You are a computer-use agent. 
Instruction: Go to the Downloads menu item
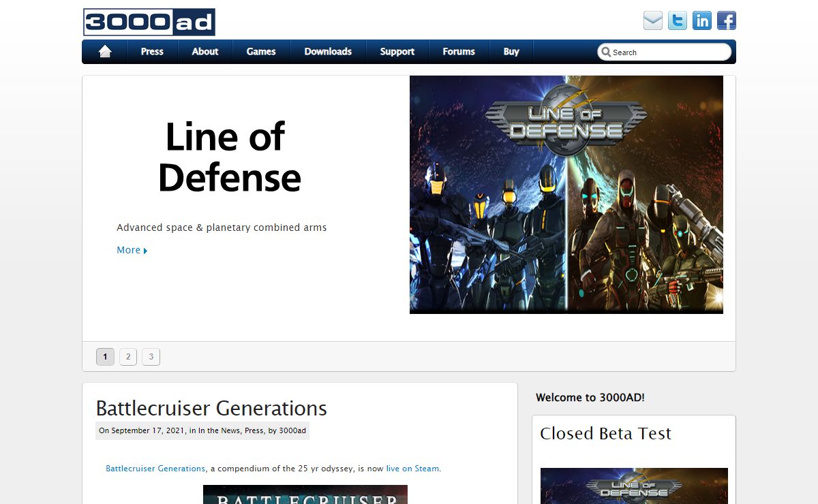click(328, 52)
